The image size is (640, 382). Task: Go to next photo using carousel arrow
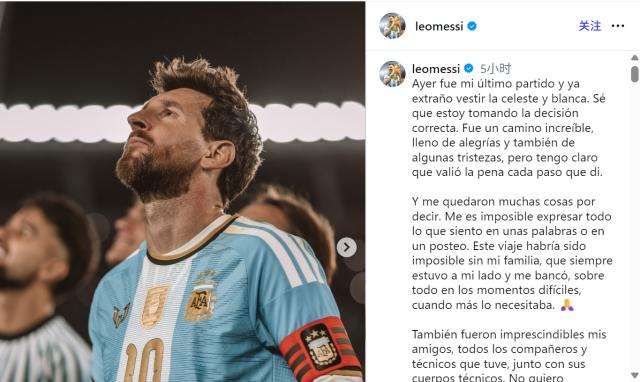(347, 247)
